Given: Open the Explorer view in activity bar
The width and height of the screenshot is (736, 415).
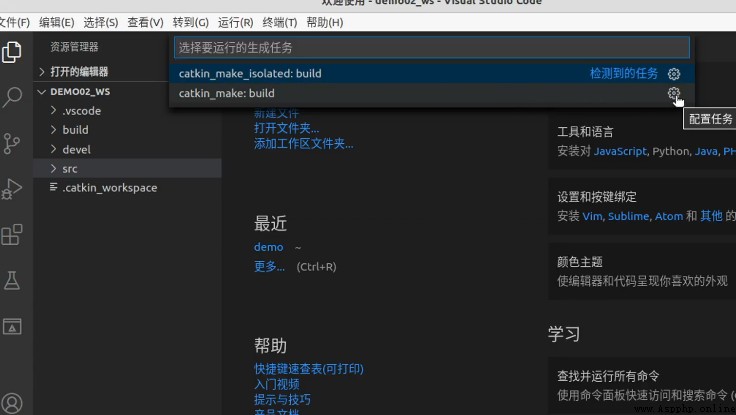Looking at the screenshot, I should (12, 52).
